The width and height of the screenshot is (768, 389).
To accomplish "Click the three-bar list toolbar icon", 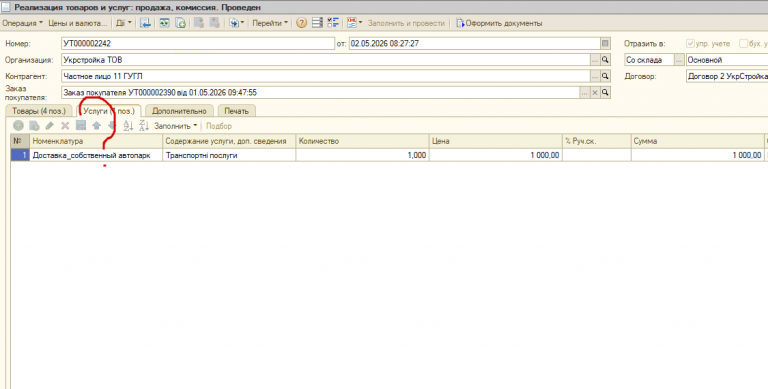I will point(317,23).
